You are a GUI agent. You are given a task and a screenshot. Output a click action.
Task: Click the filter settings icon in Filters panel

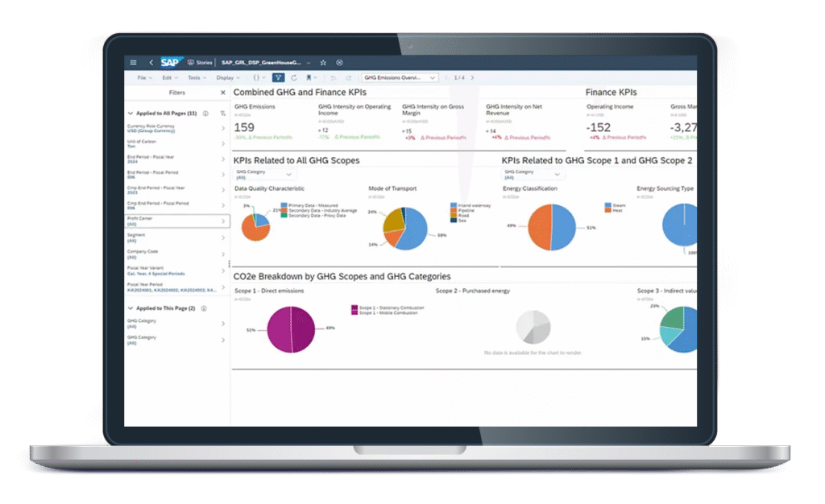(223, 114)
